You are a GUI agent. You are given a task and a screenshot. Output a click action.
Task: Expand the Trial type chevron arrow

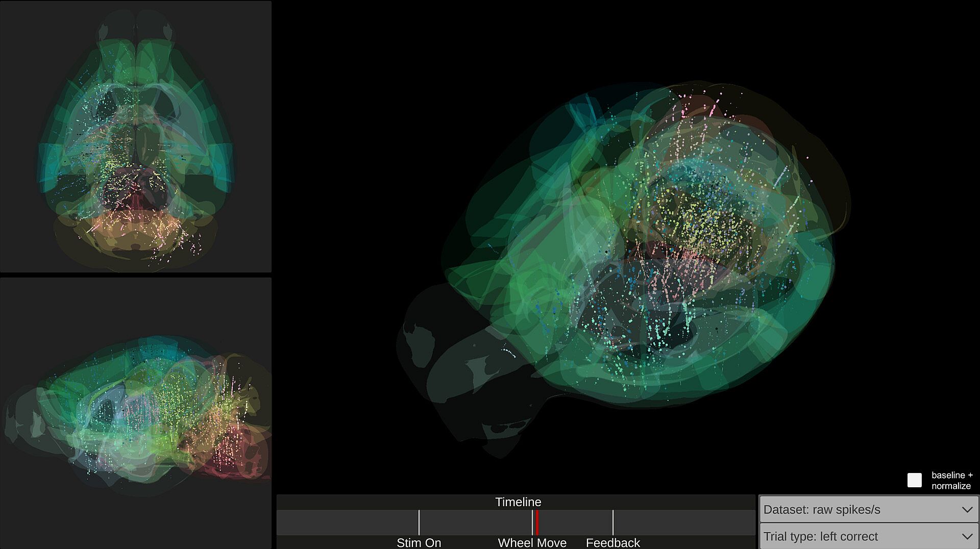967,537
